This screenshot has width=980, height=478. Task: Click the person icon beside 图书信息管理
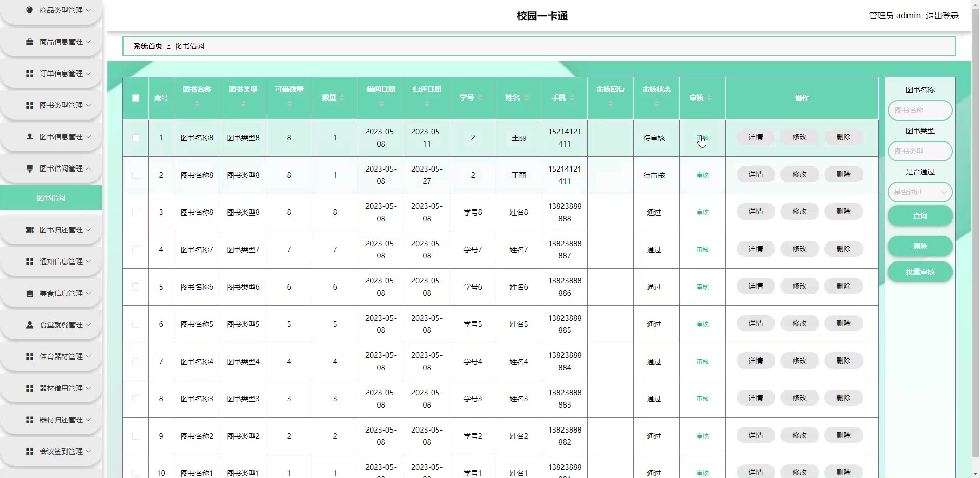30,137
